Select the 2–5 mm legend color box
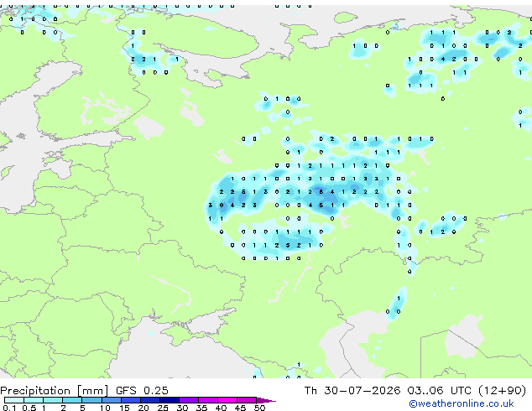Image resolution: width=532 pixels, height=411 pixels. click(x=72, y=400)
